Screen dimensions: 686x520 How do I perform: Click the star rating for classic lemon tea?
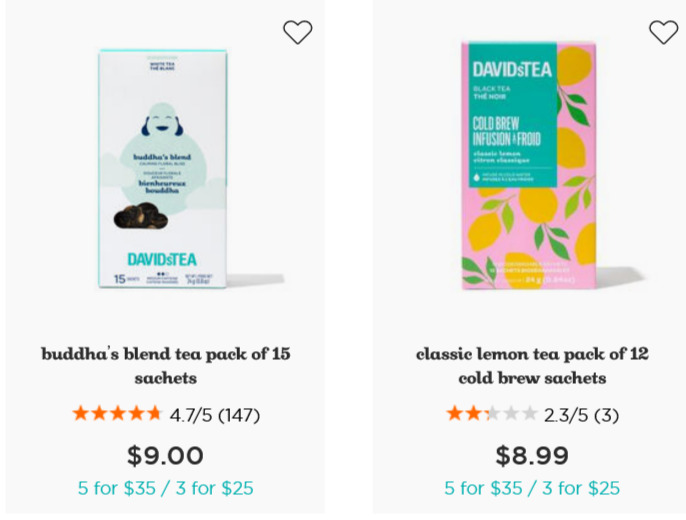pos(492,413)
